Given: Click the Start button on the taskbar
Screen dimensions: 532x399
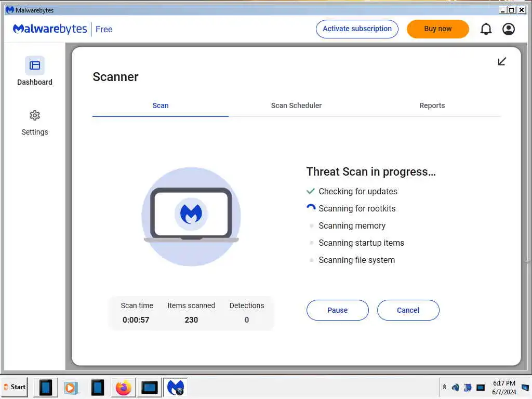Looking at the screenshot, I should click(15, 387).
